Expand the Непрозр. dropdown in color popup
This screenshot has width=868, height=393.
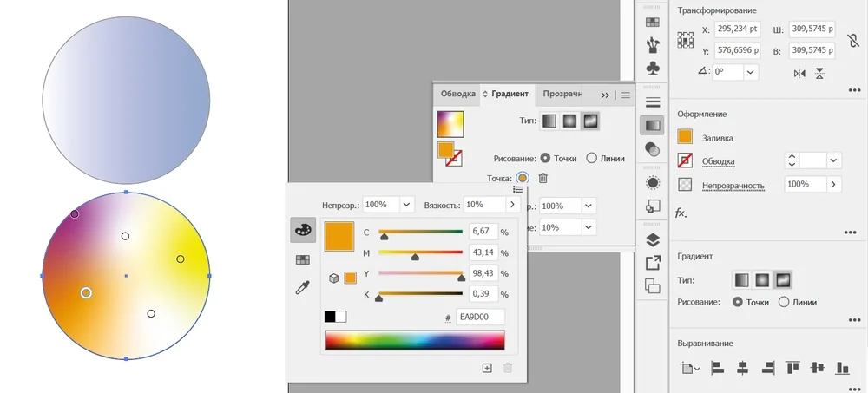[x=406, y=205]
